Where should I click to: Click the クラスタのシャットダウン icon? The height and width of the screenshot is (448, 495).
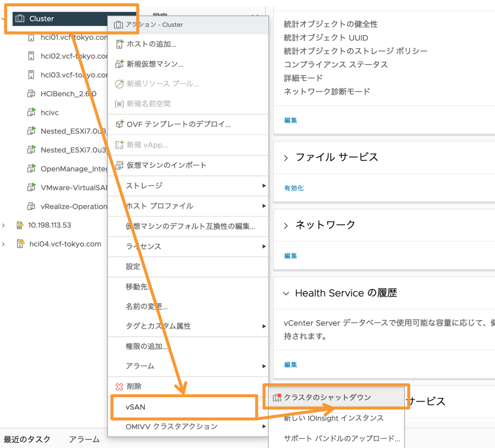coord(277,397)
